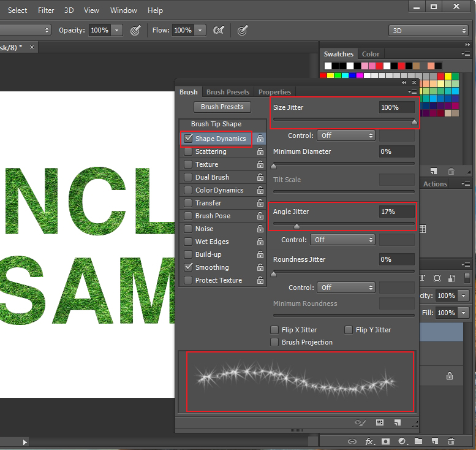
Task: Open Flow slider dropdown in options bar
Action: pos(200,30)
